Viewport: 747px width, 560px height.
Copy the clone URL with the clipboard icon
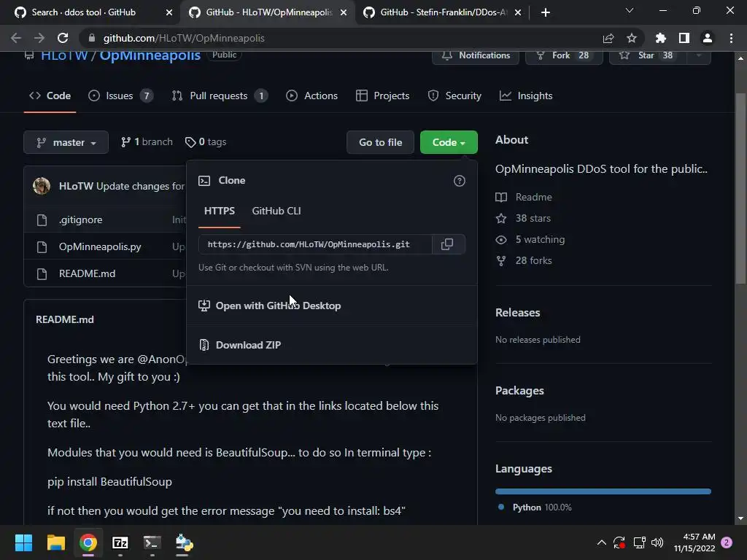[x=447, y=244]
